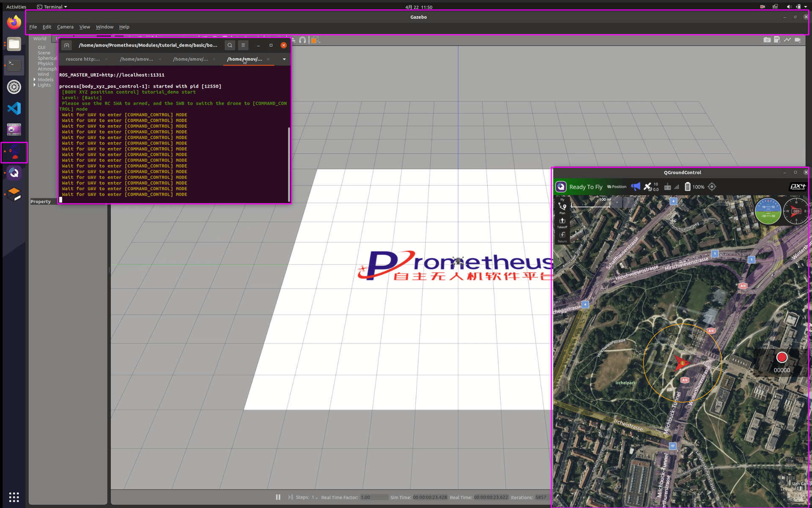Open Gazebo View menu
Screen dimensions: 812x508
85,27
